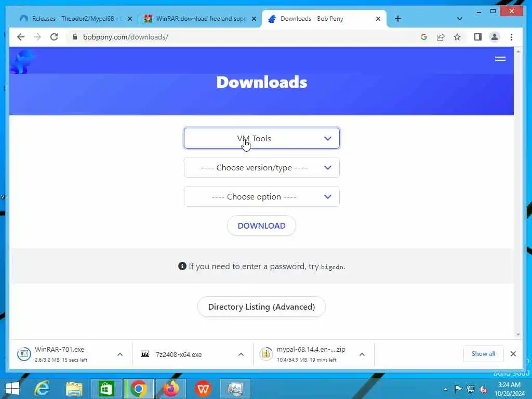Screen dimensions: 532x399
Task: Click the WinRAR-701.exe download item
Action: 61,354
